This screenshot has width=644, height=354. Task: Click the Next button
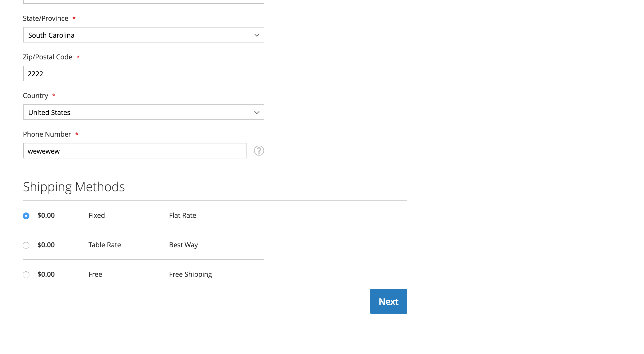tap(388, 301)
